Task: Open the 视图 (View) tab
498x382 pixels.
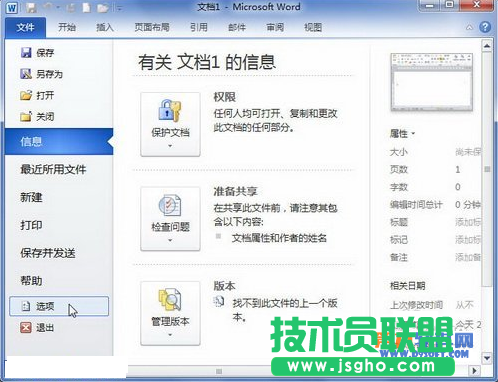Action: (313, 27)
